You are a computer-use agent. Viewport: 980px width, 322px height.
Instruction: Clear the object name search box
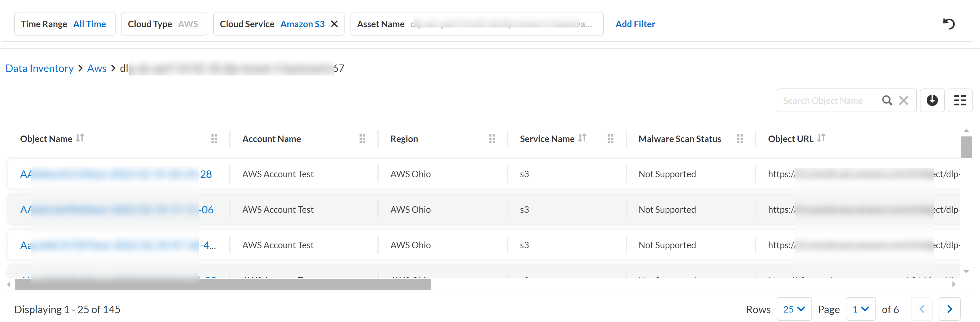coord(904,100)
